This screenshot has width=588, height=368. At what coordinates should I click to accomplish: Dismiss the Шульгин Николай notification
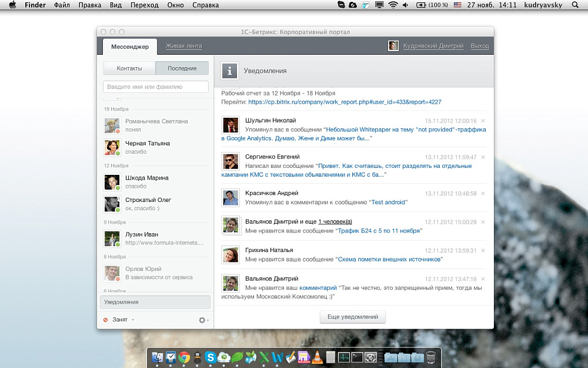483,121
